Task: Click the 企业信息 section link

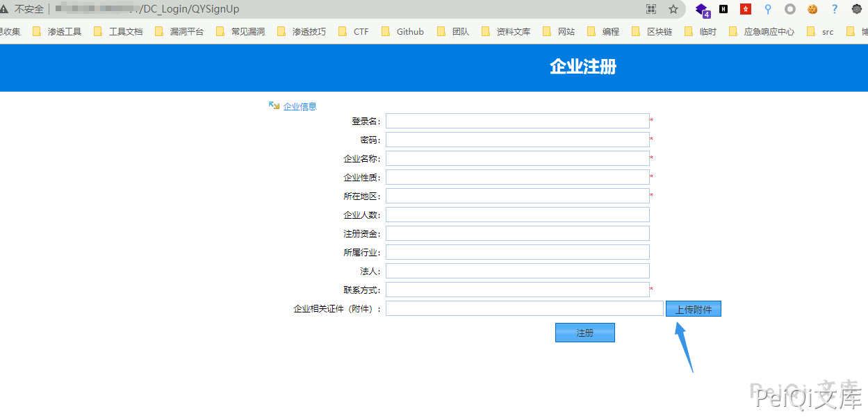Action: pos(300,106)
